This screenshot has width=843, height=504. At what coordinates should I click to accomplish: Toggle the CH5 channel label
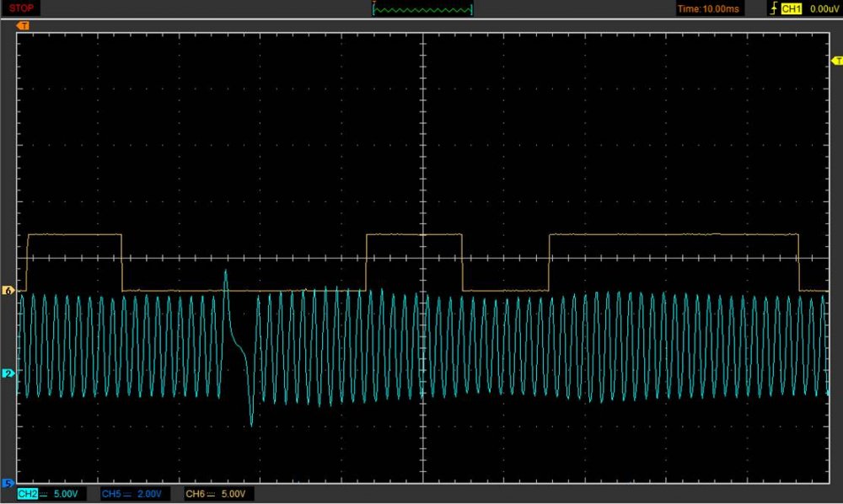pos(110,494)
